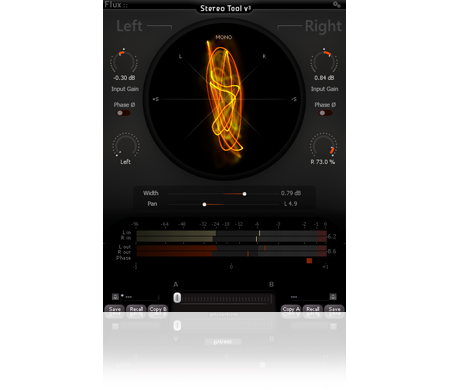Click the Width slider handle
This screenshot has height=390, width=455.
pos(244,194)
